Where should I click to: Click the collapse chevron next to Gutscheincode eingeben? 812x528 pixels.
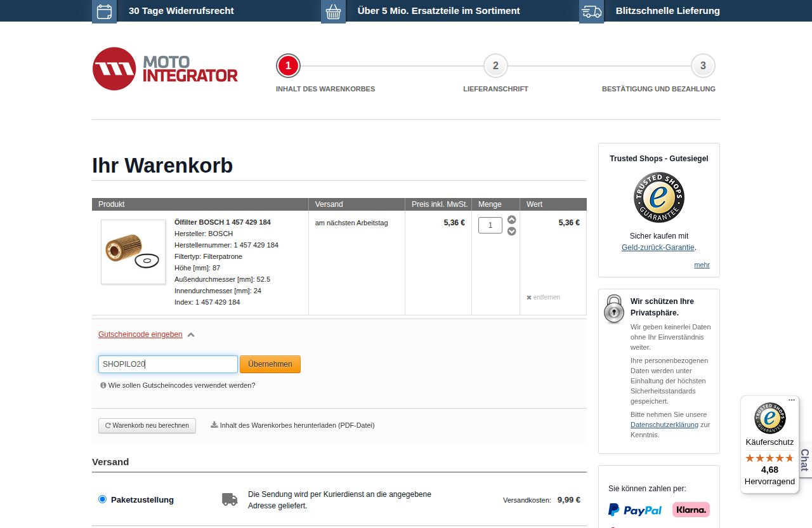tap(191, 334)
